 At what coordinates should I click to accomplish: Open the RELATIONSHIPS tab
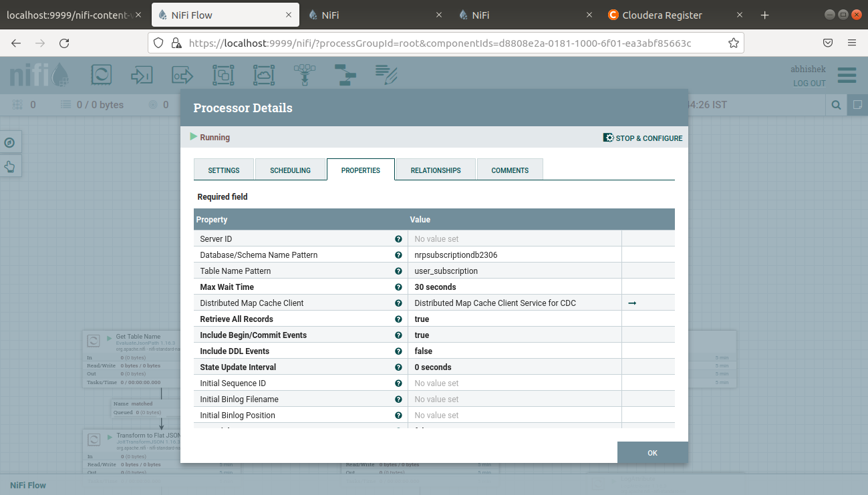pos(435,170)
